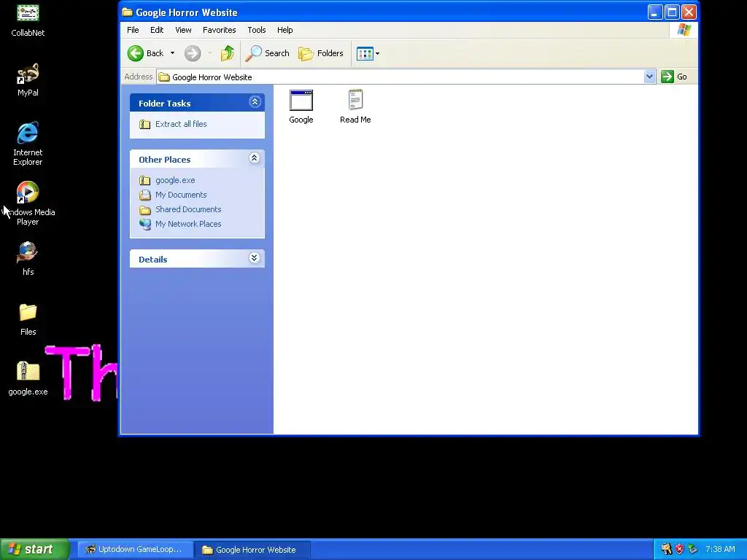The width and height of the screenshot is (747, 560).
Task: Click Google Horror Website taskbar button
Action: 252,550
